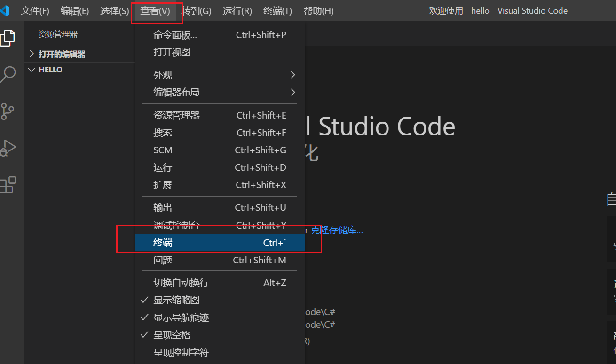Viewport: 616px width, 364px height.
Task: Open the Search activity bar icon
Action: tap(8, 74)
